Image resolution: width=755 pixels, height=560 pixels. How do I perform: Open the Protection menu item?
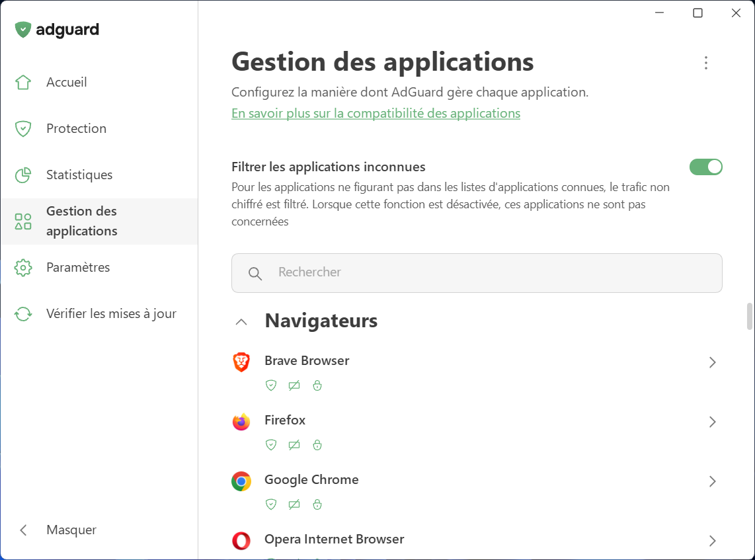coord(99,128)
